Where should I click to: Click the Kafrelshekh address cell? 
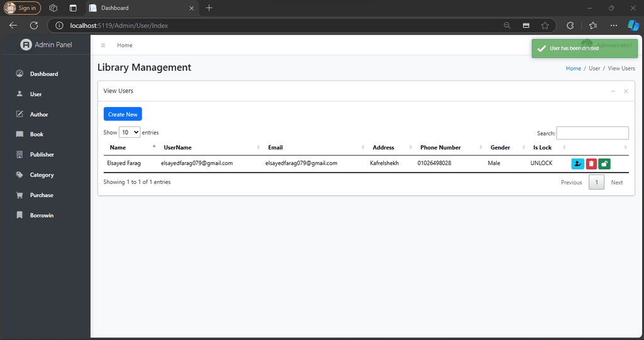point(384,163)
